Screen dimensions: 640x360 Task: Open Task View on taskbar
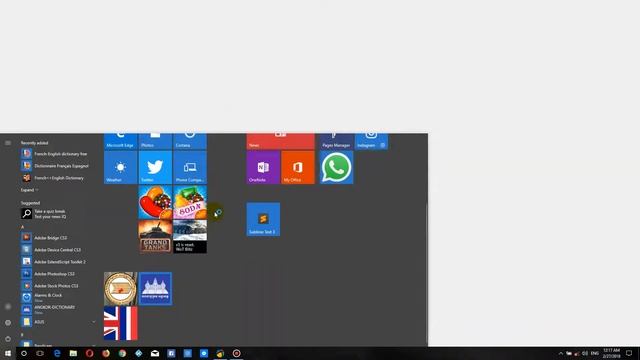click(40, 353)
